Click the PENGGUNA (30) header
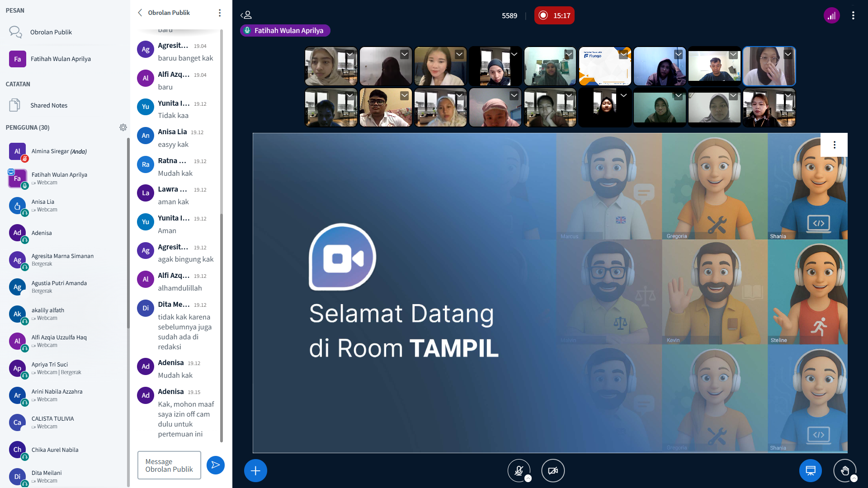The width and height of the screenshot is (868, 488). [28, 127]
